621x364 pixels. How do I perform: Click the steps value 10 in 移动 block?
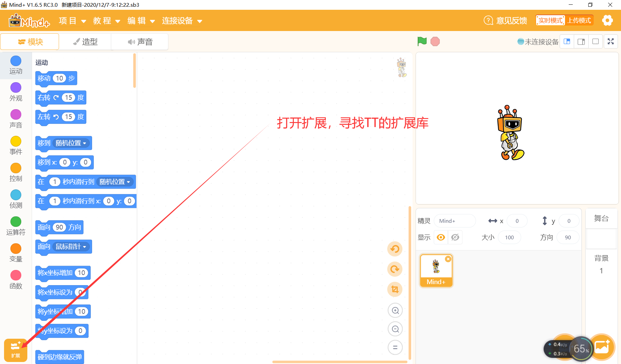59,78
